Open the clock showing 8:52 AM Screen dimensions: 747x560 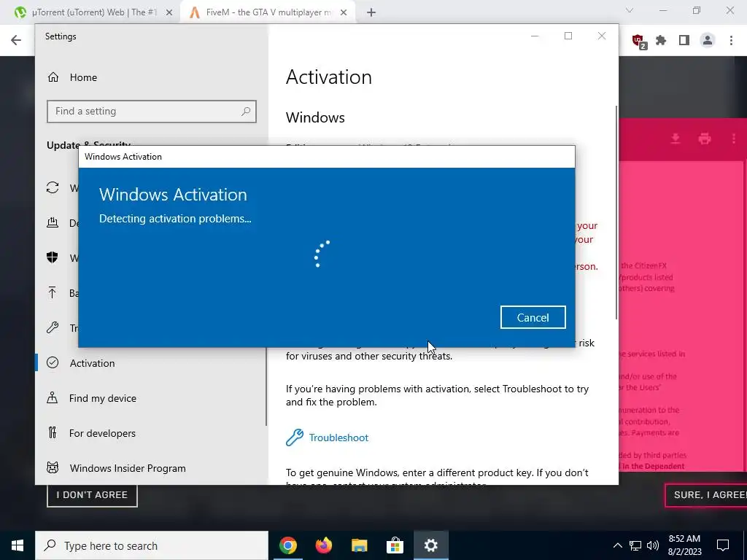pyautogui.click(x=684, y=545)
